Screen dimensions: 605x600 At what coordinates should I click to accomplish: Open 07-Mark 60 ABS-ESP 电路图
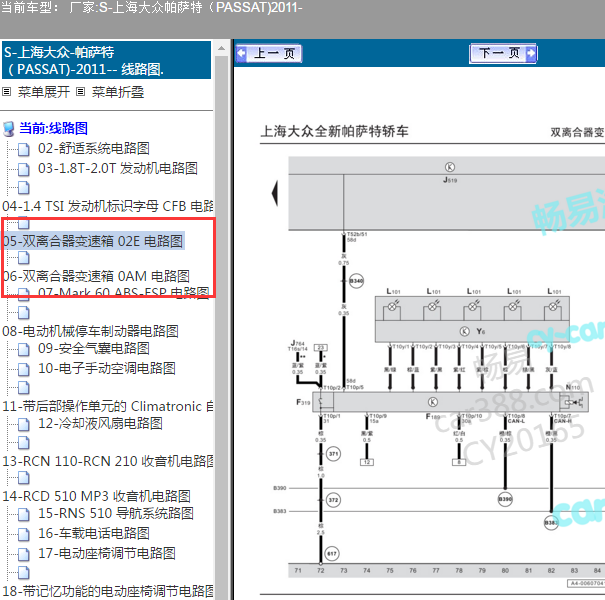point(123,292)
